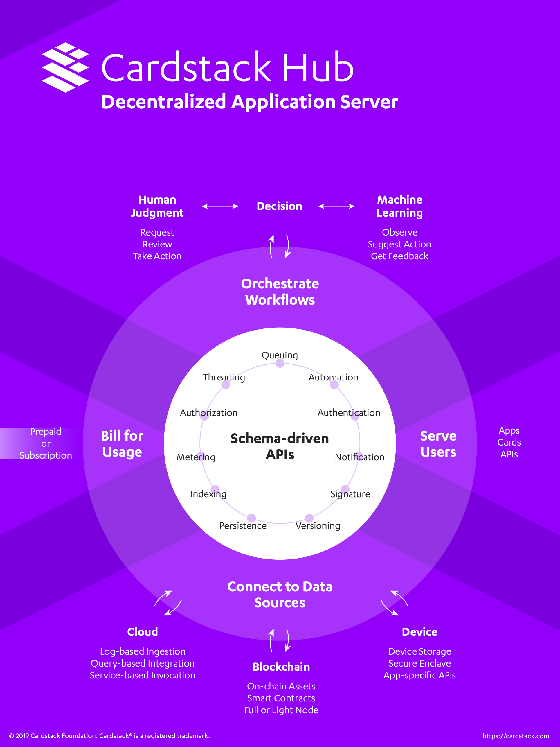Image resolution: width=560 pixels, height=747 pixels.
Task: Open the https://cardstack.com link
Action: click(x=516, y=736)
